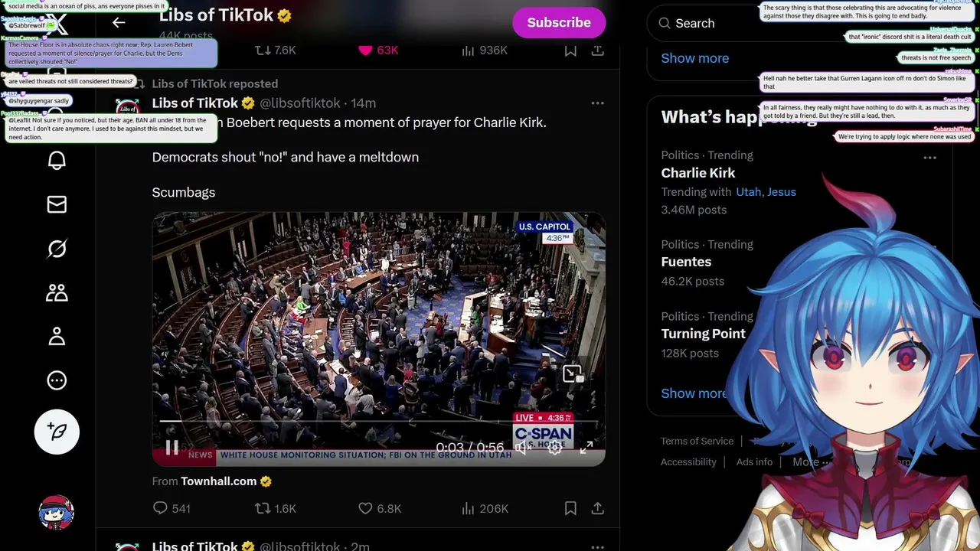The height and width of the screenshot is (551, 980).
Task: Bookmark the Lauren Boebert video post
Action: coord(570,508)
